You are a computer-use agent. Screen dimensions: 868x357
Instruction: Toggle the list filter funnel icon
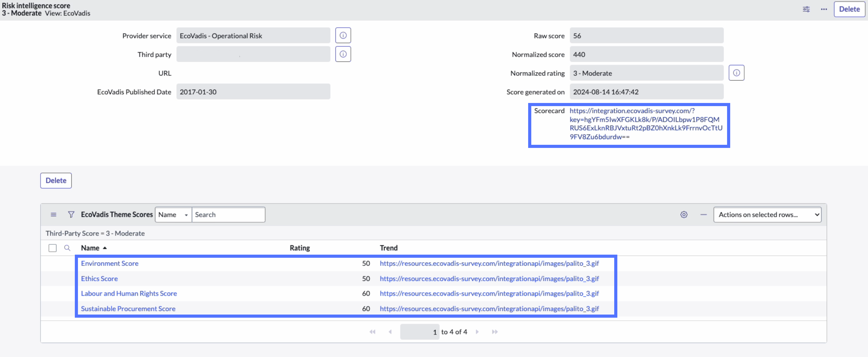[x=71, y=214]
